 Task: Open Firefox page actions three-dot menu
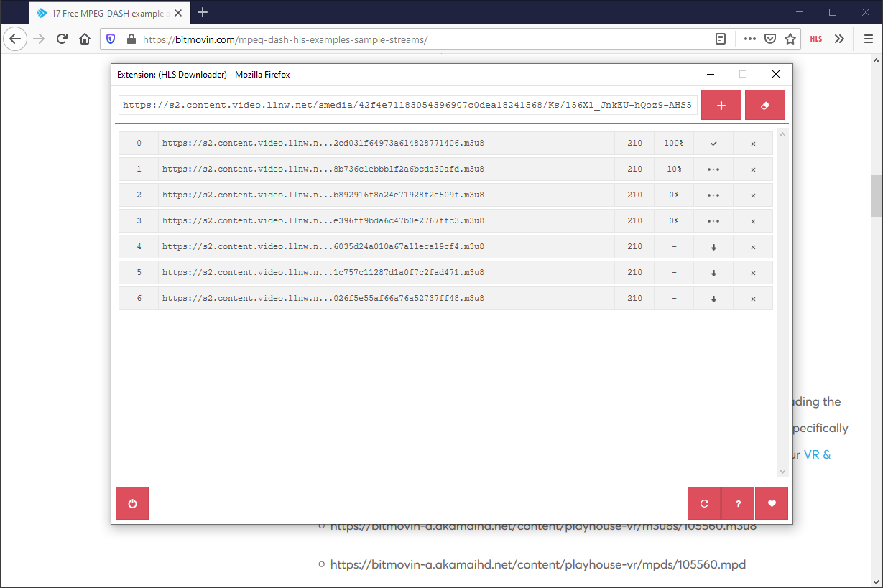tap(749, 39)
